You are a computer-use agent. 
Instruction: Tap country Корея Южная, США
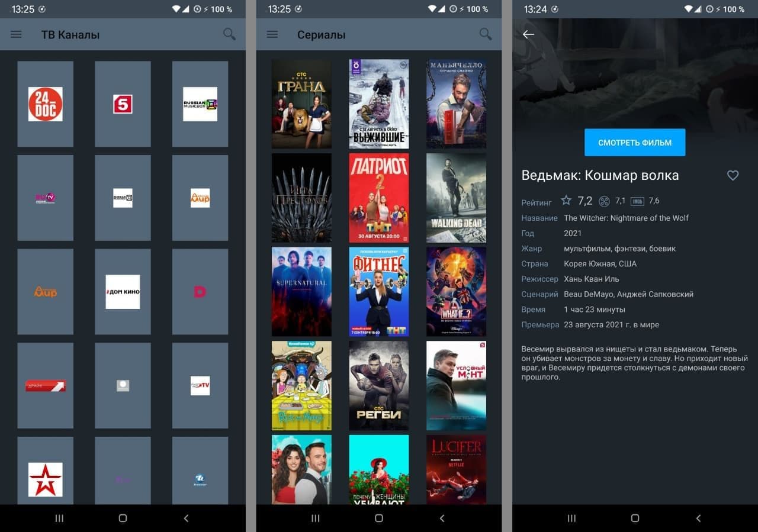coord(600,264)
